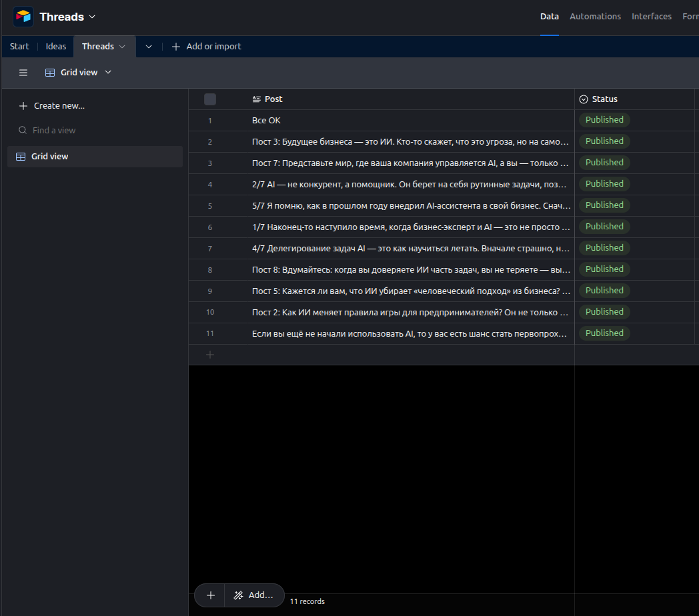This screenshot has height=616, width=699.
Task: Click Add or import button
Action: point(206,47)
